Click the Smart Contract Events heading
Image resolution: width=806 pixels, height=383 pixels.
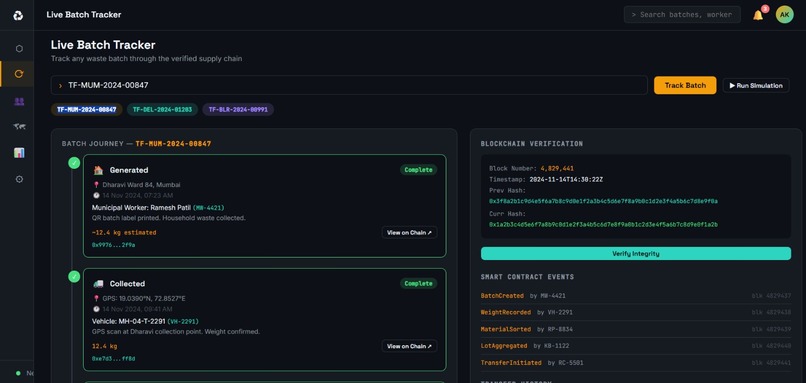click(x=527, y=277)
